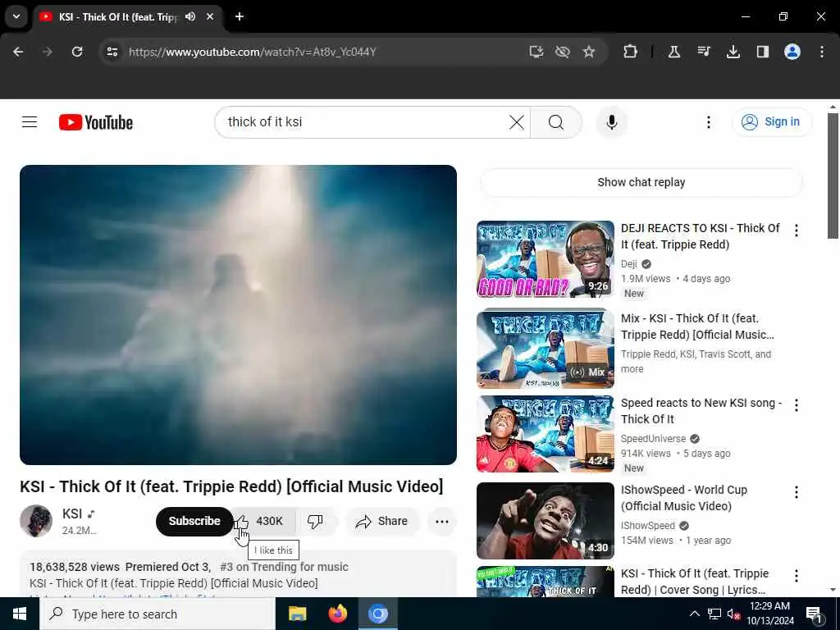Click the video player area
This screenshot has width=840, height=630.
pos(239,315)
